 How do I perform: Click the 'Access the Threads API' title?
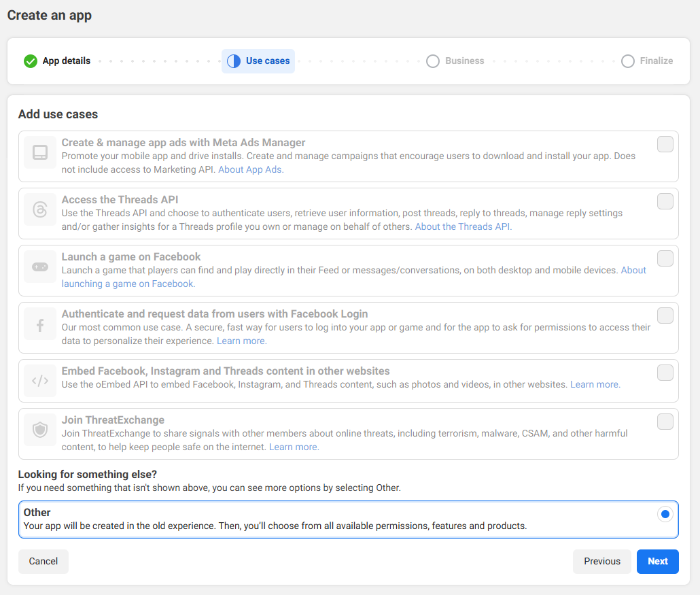pyautogui.click(x=120, y=200)
